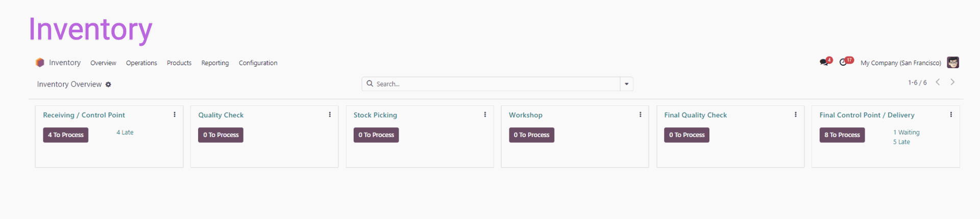Click the 5 Late link
This screenshot has width=980, height=219.
click(x=901, y=142)
